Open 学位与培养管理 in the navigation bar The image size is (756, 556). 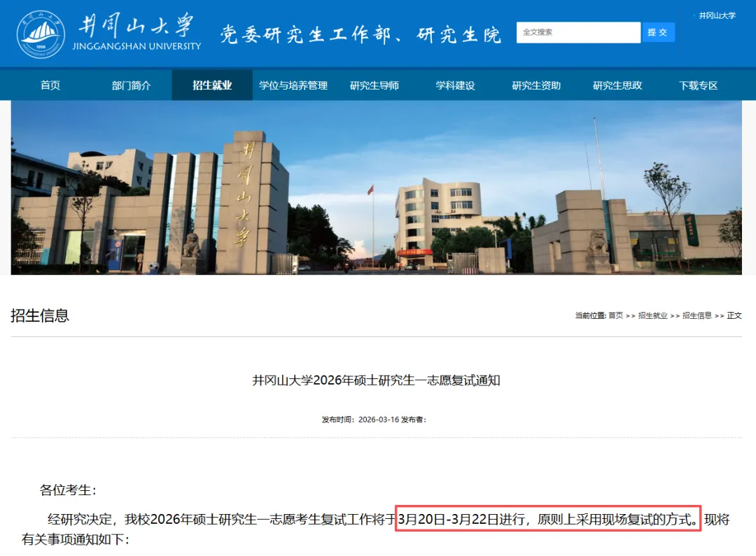pos(293,85)
